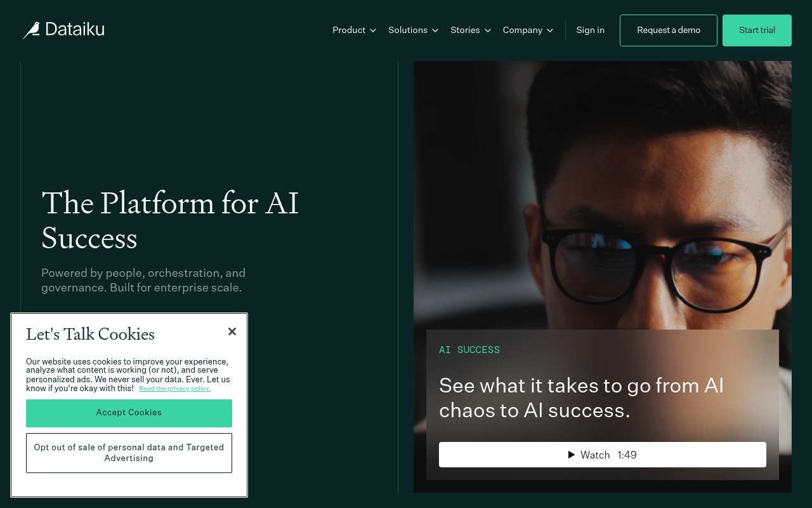Expand the Stories menu chevron
This screenshot has height=508, width=812.
coord(488,30)
